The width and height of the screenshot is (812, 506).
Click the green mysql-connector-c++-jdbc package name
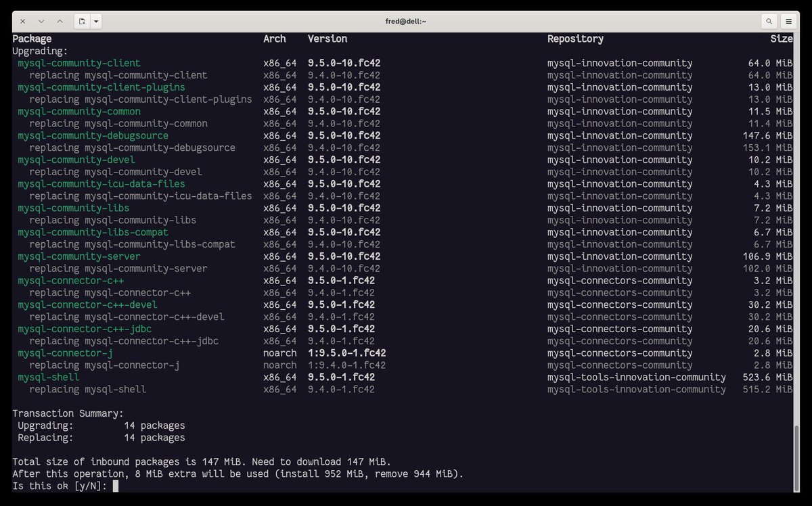[85, 329]
